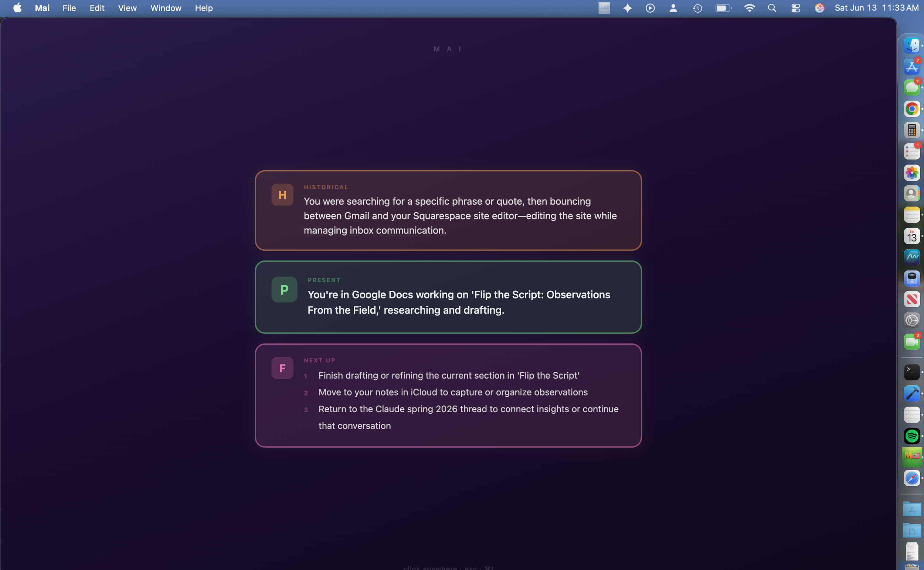Viewport: 924px width, 570px height.
Task: Click the date and time in the menu bar
Action: click(x=876, y=8)
